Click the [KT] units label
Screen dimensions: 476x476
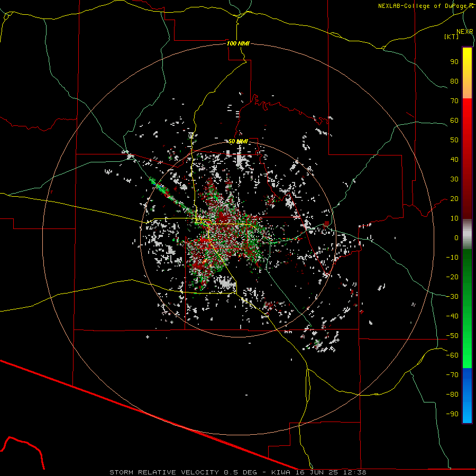coord(452,36)
